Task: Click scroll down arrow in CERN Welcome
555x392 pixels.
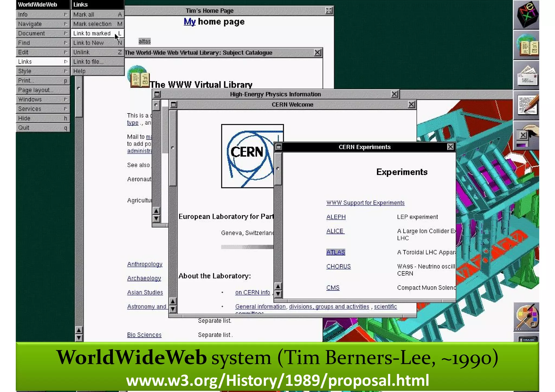Action: [173, 309]
